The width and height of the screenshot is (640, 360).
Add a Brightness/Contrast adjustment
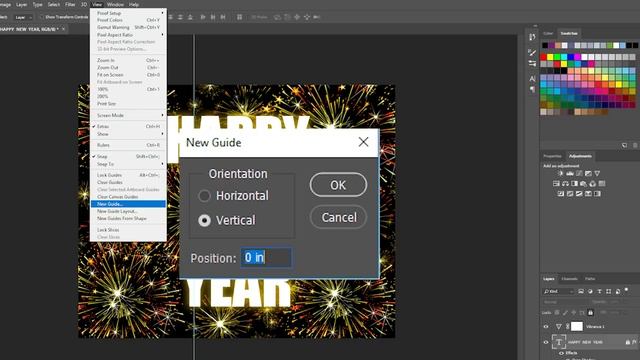coord(560,173)
